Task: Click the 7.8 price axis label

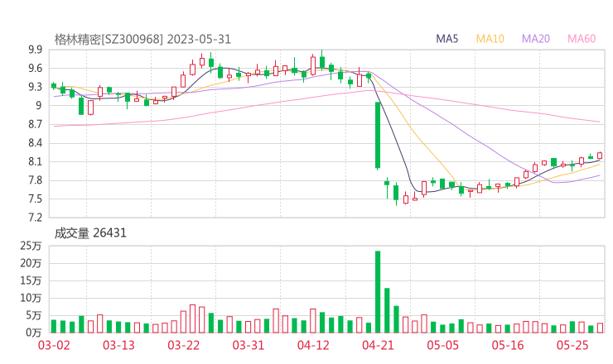Action: click(x=35, y=180)
